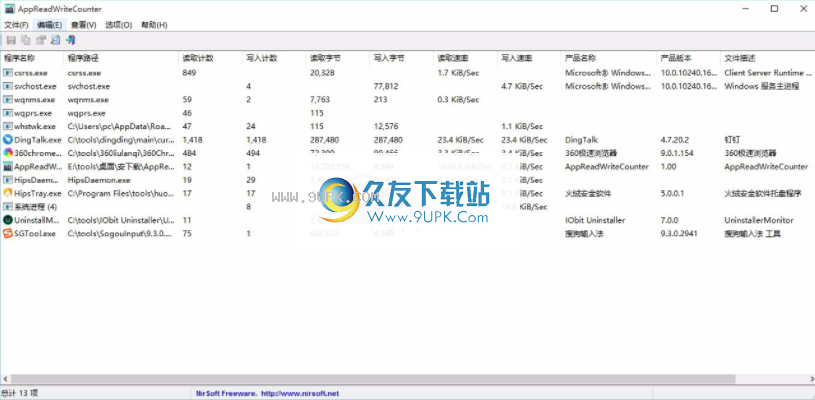Open the 帮助(H) menu
815x400 pixels.
(154, 25)
